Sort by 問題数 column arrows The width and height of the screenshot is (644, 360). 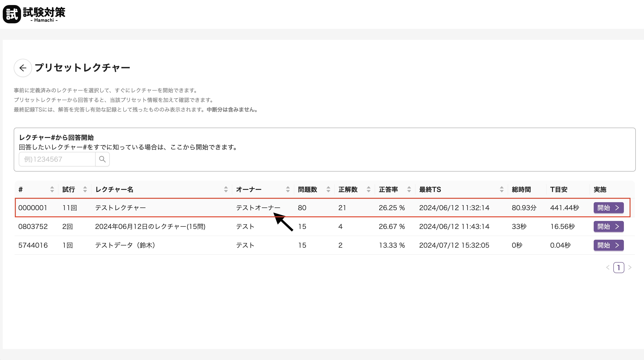[328, 190]
